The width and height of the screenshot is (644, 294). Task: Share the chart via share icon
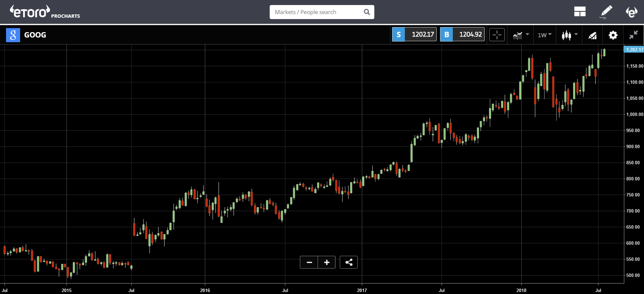tap(348, 262)
